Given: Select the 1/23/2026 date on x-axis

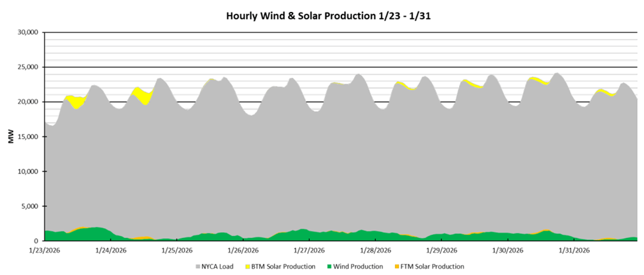Looking at the screenshot, I should [x=46, y=251].
